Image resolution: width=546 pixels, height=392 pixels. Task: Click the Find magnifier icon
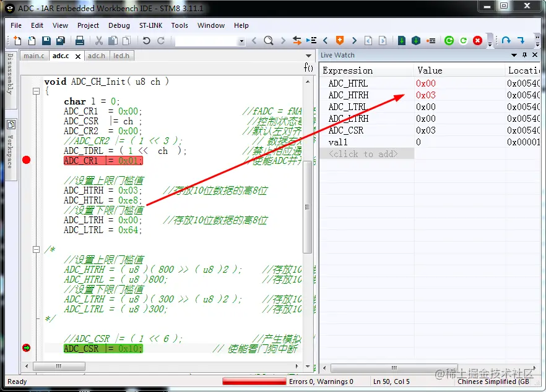tap(269, 41)
